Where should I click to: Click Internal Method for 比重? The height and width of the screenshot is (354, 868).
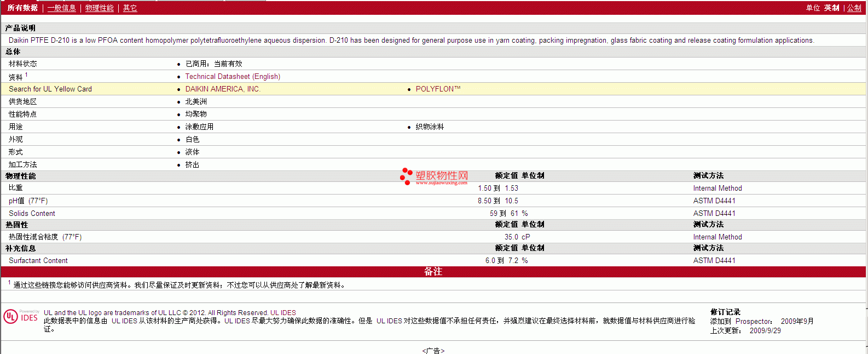click(x=717, y=188)
